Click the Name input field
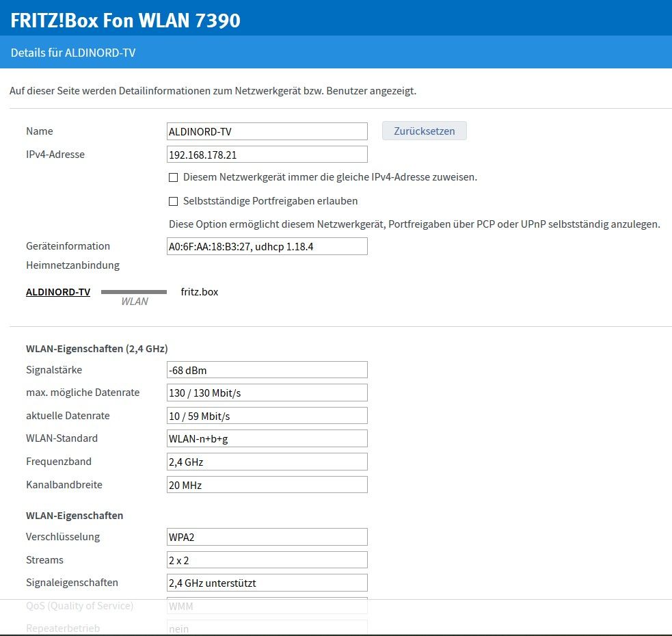Screen dimensions: 672x636 click(267, 131)
